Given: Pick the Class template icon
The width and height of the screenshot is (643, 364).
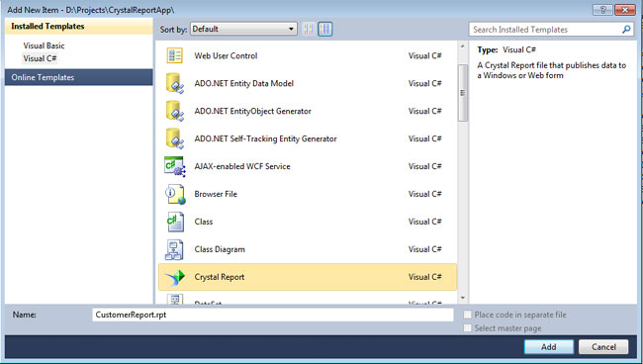Looking at the screenshot, I should coord(175,222).
